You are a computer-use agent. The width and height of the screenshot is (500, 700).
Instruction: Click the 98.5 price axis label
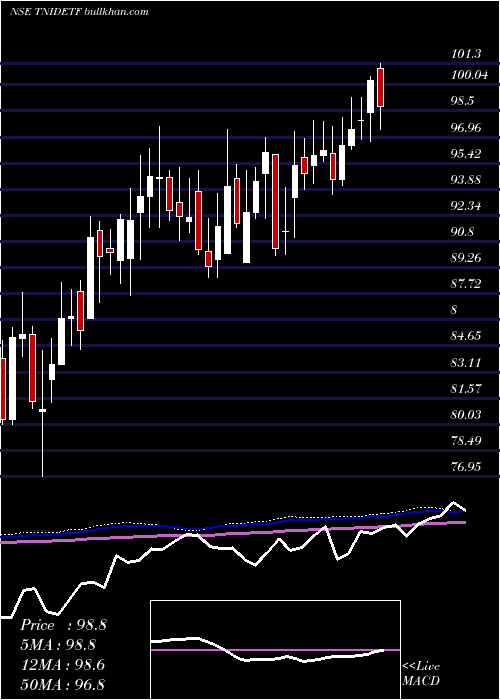tap(462, 101)
